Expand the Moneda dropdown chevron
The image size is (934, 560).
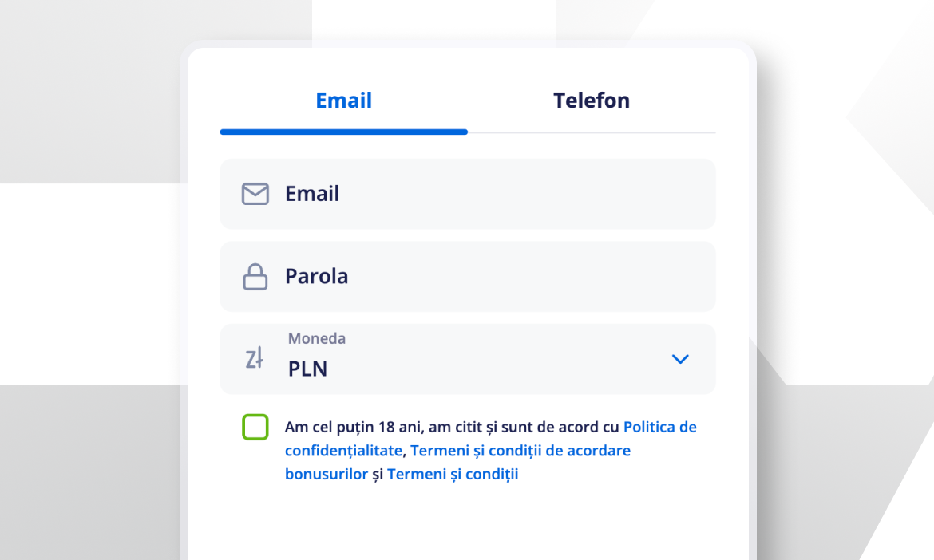680,359
